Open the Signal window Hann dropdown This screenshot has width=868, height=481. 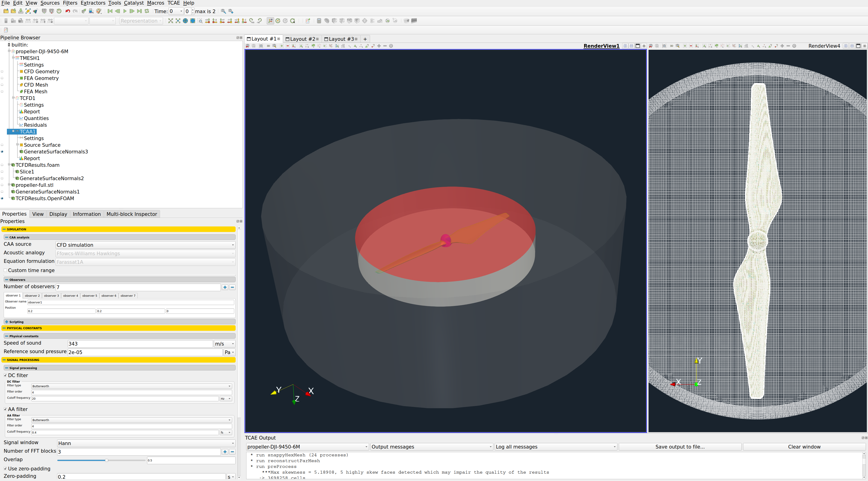pyautogui.click(x=146, y=443)
